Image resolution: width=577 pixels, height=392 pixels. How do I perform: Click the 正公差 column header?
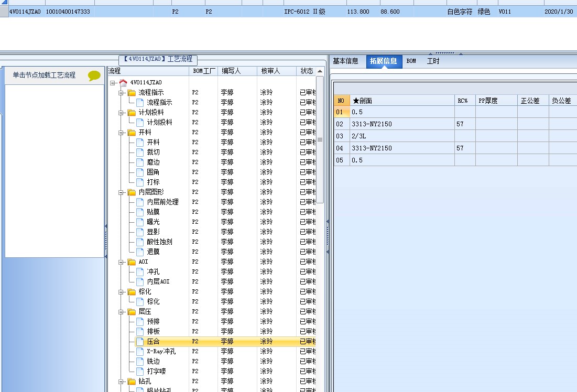[x=533, y=101]
